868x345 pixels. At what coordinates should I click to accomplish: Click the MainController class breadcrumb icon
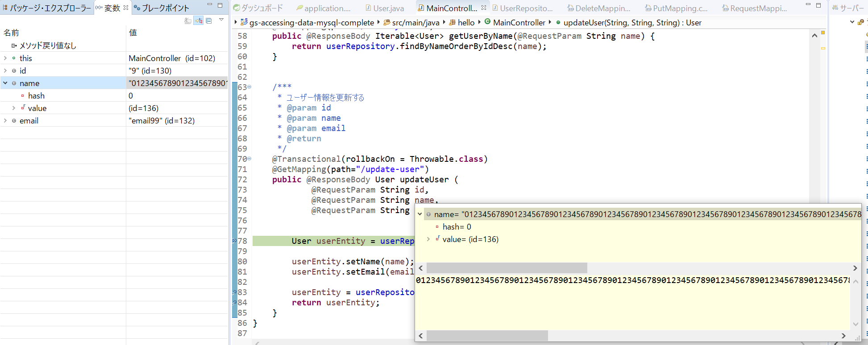coord(488,22)
